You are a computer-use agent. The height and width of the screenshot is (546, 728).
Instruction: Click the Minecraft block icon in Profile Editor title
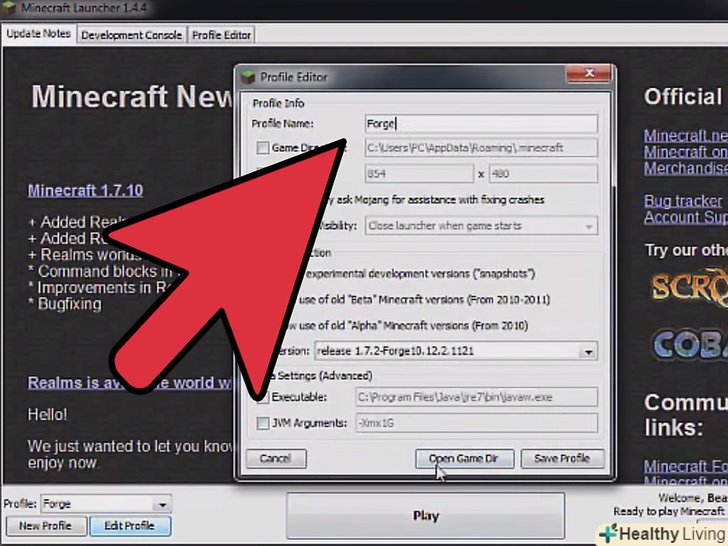(248, 77)
